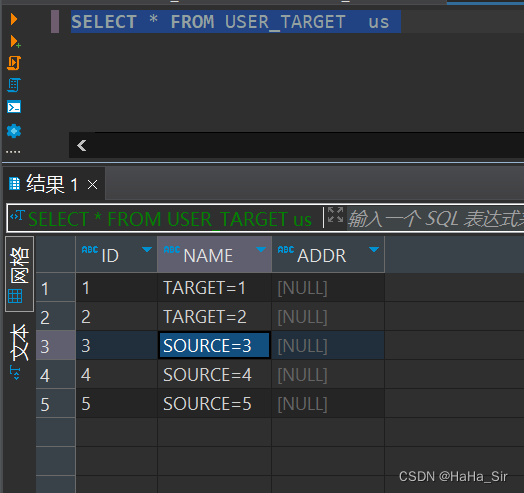Click the highlighted SELECT statement in the editor
Image resolution: width=524 pixels, height=493 pixels.
click(236, 22)
